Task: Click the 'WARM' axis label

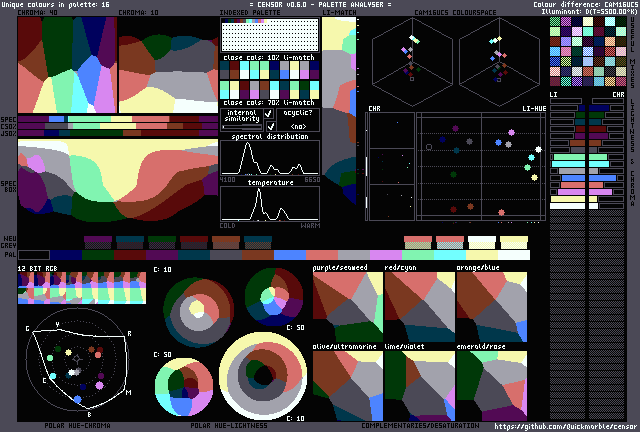Action: 310,226
